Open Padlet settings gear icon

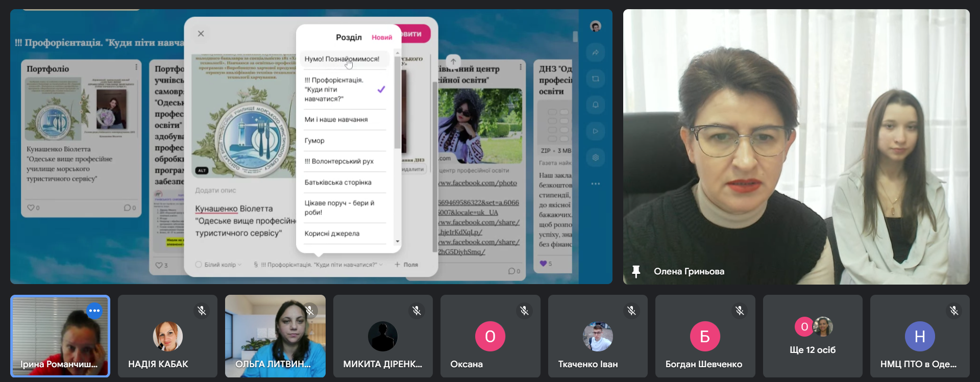(595, 158)
